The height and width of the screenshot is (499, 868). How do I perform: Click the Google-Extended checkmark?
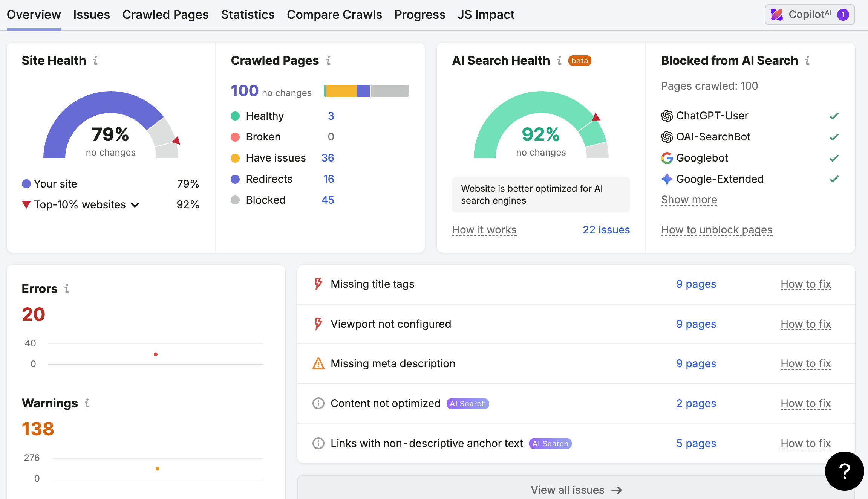(834, 179)
